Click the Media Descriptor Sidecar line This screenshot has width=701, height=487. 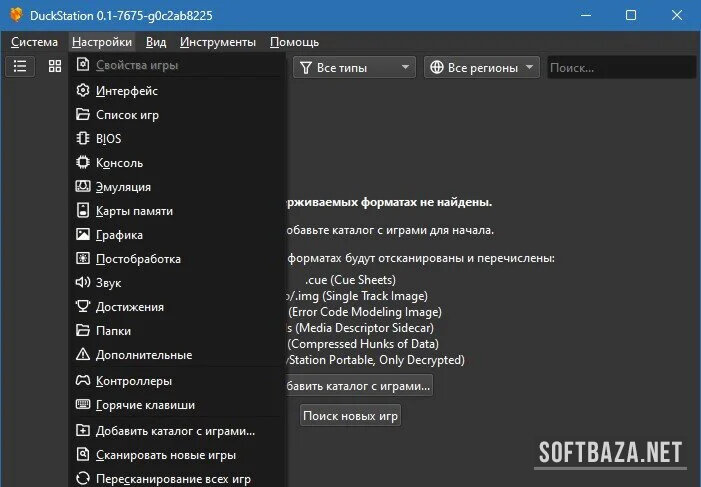click(x=360, y=328)
